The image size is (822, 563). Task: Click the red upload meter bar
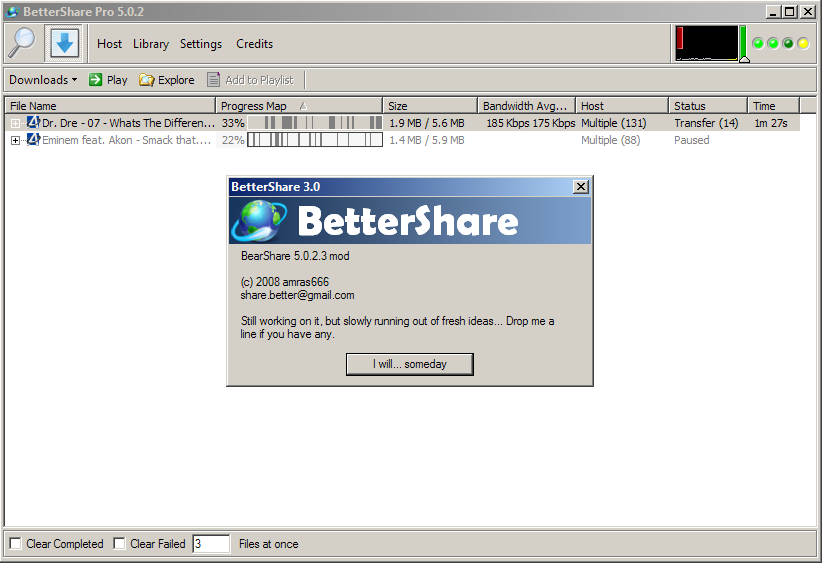[x=680, y=38]
